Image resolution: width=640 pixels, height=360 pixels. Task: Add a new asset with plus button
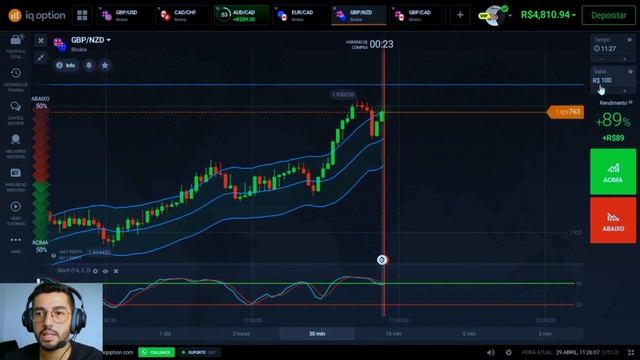coord(460,16)
